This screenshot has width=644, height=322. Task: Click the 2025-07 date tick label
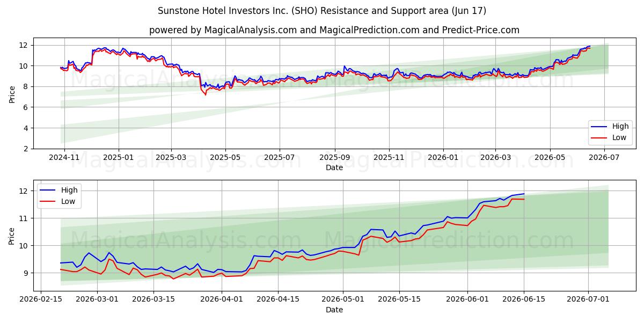pos(280,158)
